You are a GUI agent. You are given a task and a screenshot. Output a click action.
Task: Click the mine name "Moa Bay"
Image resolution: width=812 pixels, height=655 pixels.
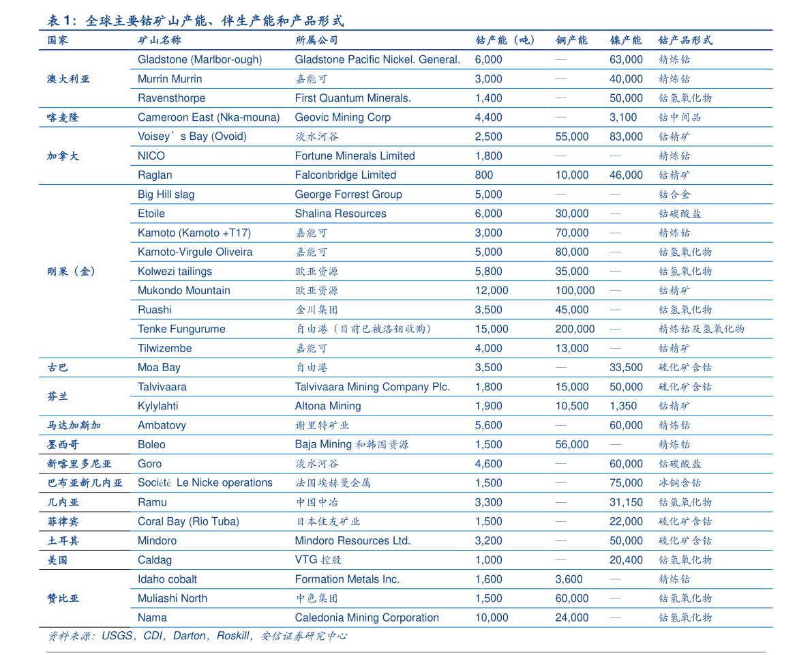coord(159,367)
